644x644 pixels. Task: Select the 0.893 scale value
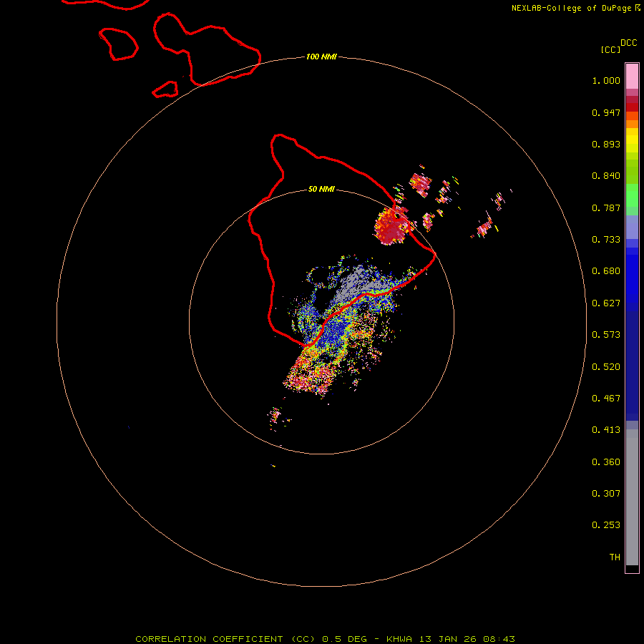click(x=606, y=144)
